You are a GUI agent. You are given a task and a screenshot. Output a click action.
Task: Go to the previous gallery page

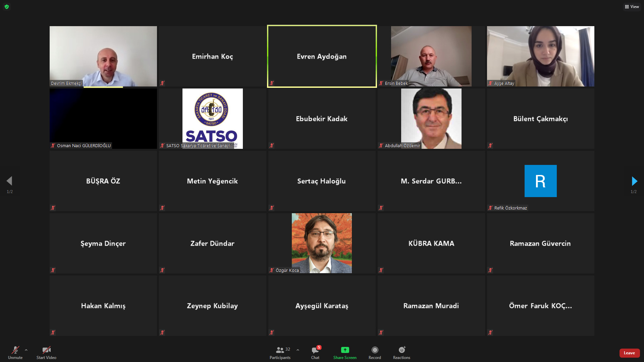(9, 181)
